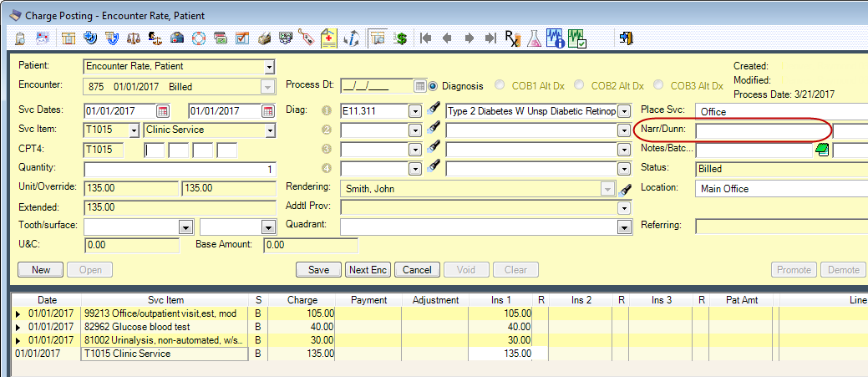Click the Base Amount field

[311, 245]
